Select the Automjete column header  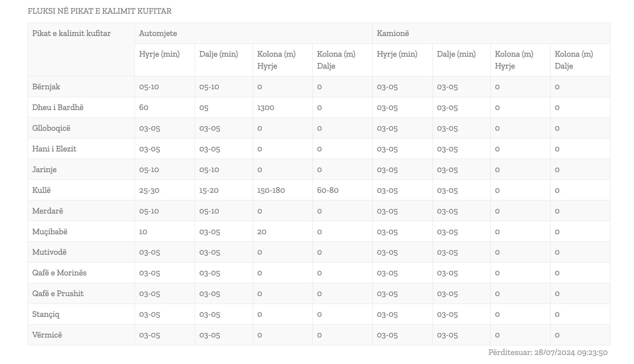coord(158,33)
